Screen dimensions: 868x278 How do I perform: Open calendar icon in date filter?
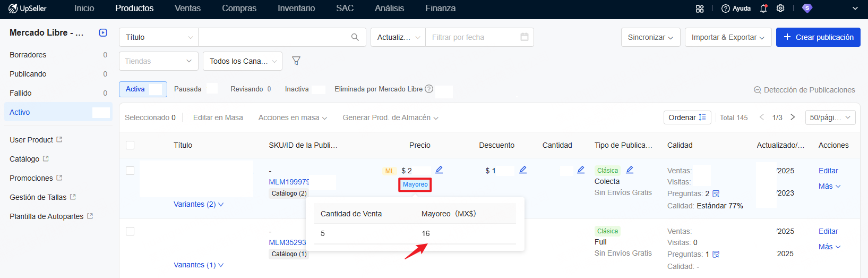coord(525,37)
